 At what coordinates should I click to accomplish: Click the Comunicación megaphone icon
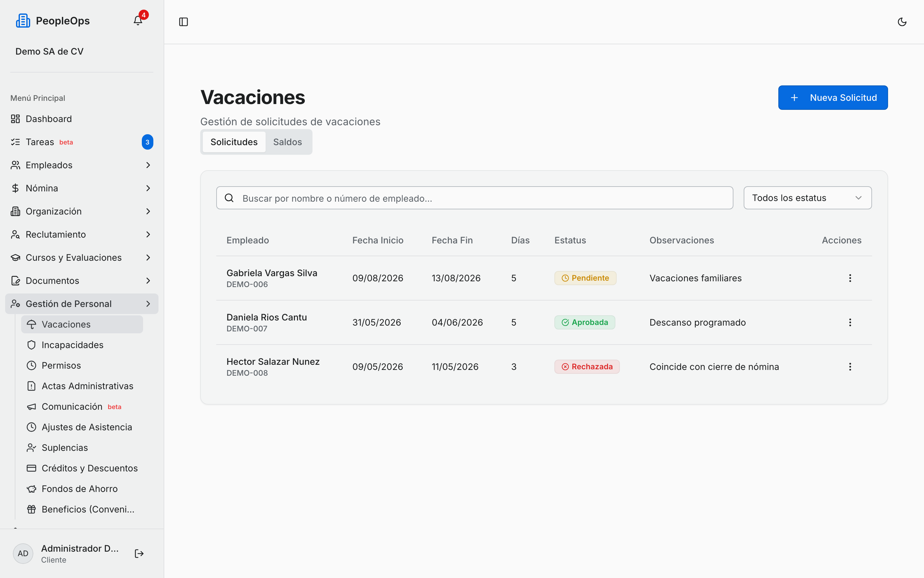[31, 407]
